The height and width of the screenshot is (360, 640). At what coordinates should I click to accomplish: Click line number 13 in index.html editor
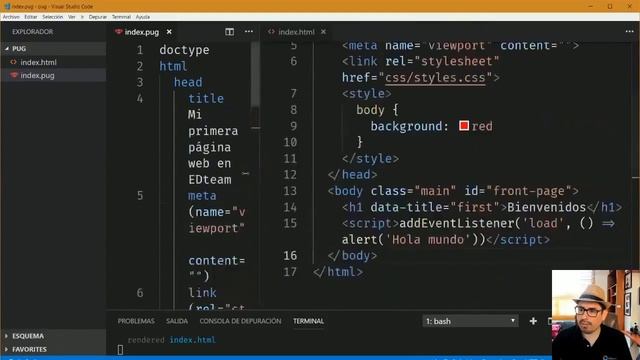point(290,191)
